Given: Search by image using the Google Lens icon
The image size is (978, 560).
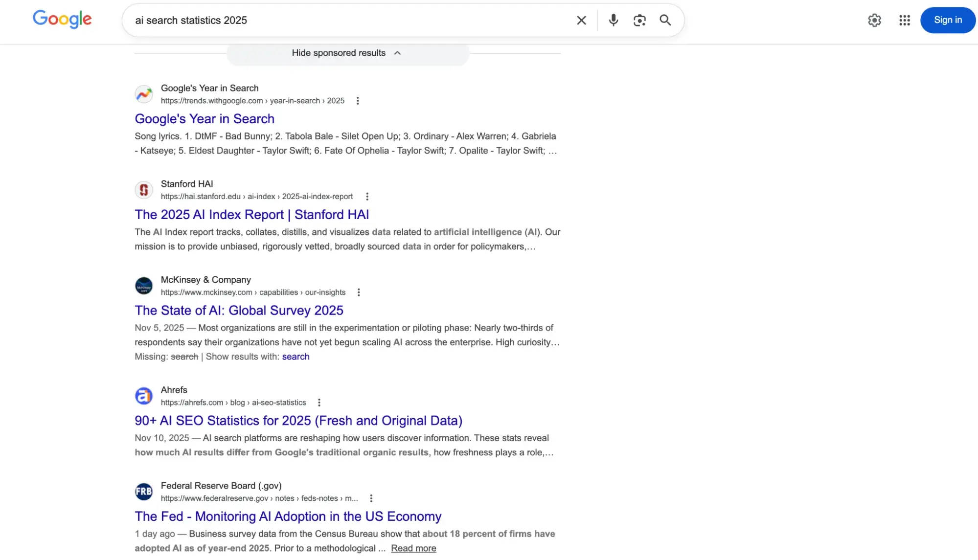Looking at the screenshot, I should click(x=639, y=20).
